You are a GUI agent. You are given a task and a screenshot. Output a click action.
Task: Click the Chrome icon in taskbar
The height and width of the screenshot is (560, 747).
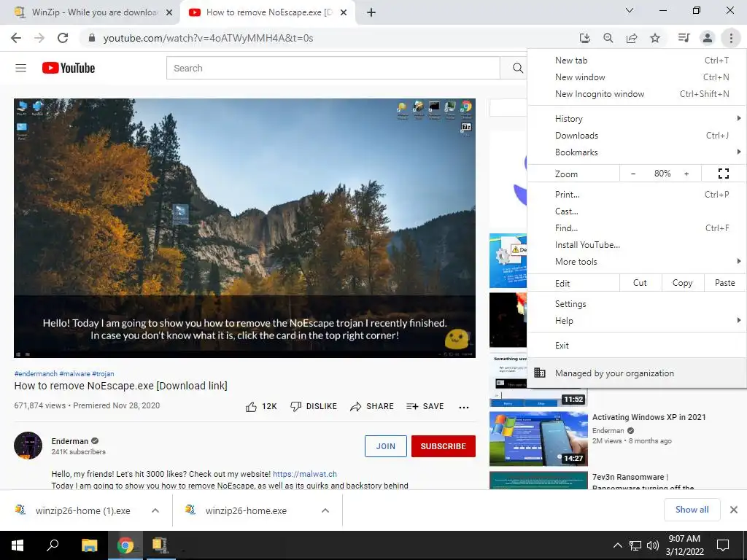125,545
